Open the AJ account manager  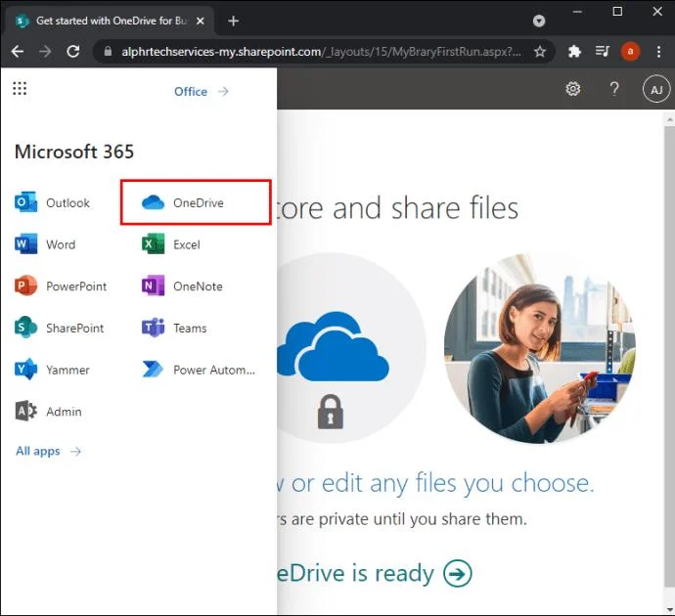pos(656,89)
